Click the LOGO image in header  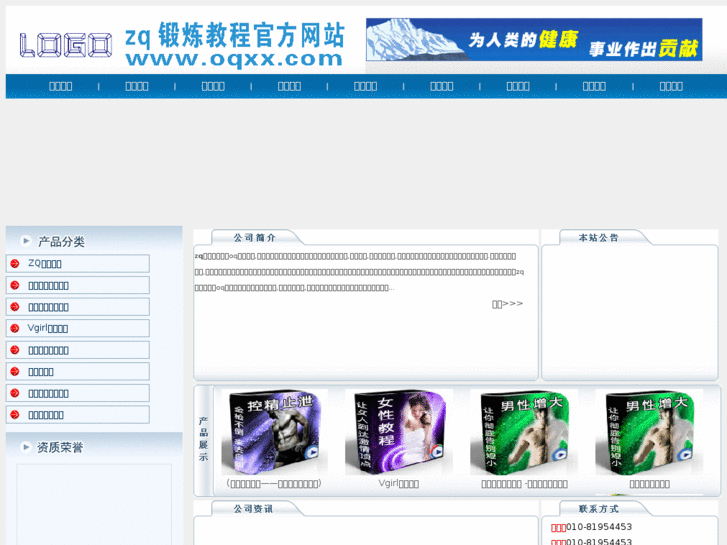[x=65, y=45]
